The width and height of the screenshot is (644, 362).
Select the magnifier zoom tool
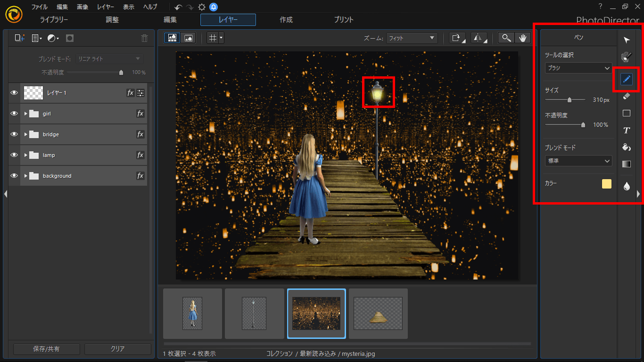[x=506, y=38]
